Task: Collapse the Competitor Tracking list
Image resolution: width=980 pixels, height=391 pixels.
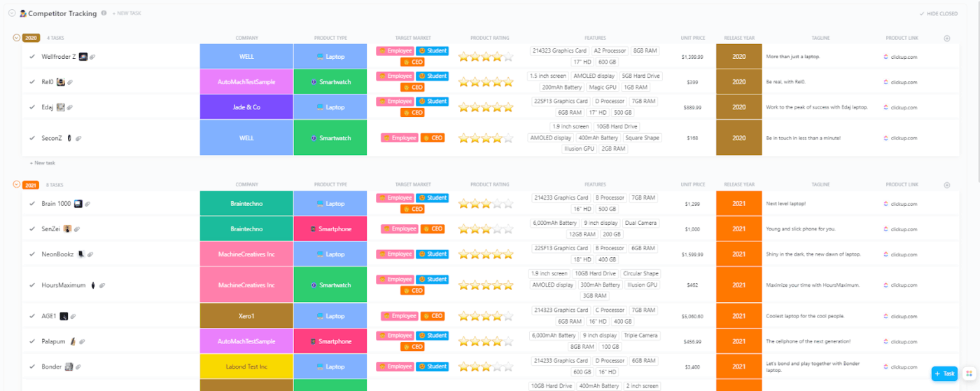Action: tap(12, 13)
